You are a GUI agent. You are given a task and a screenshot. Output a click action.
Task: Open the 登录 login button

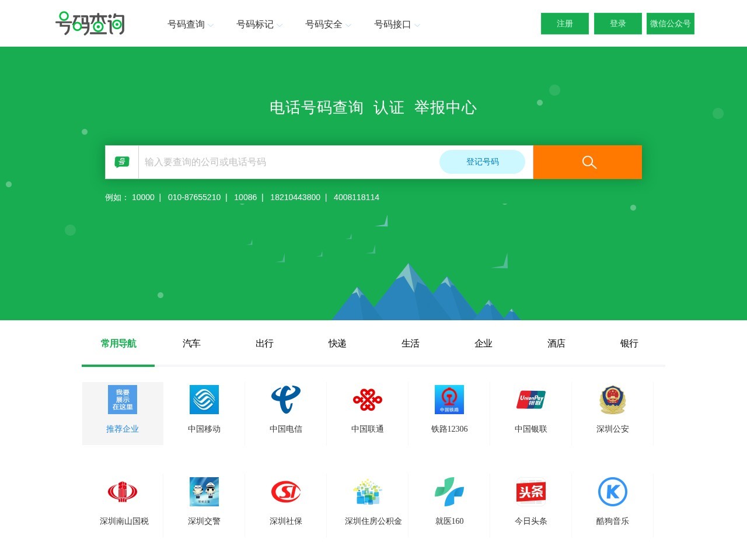pos(617,23)
